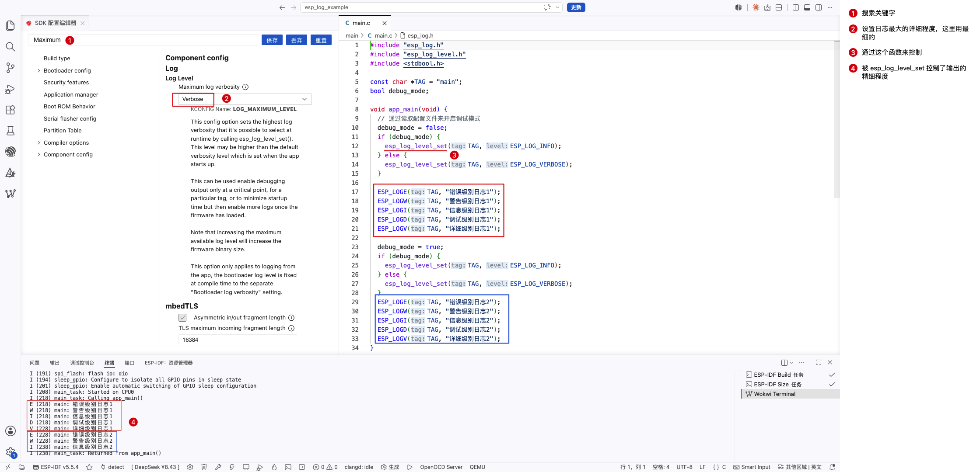Open the Claude starburst icon in title bar
The height and width of the screenshot is (472, 980).
point(756,7)
